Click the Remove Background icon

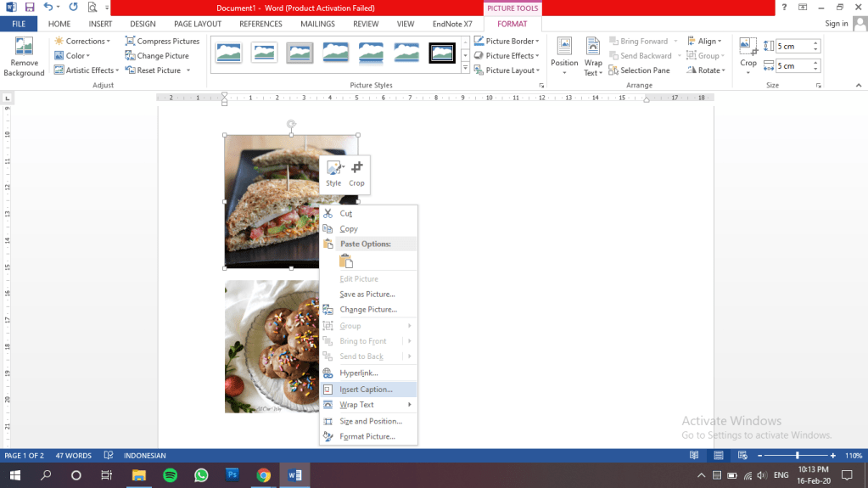pos(24,48)
